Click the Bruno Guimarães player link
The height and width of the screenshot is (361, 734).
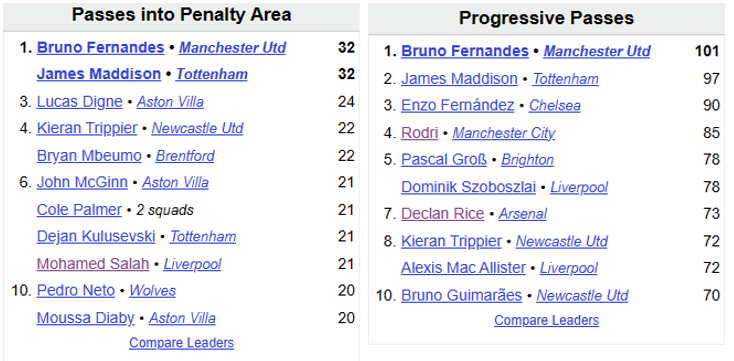[462, 295]
